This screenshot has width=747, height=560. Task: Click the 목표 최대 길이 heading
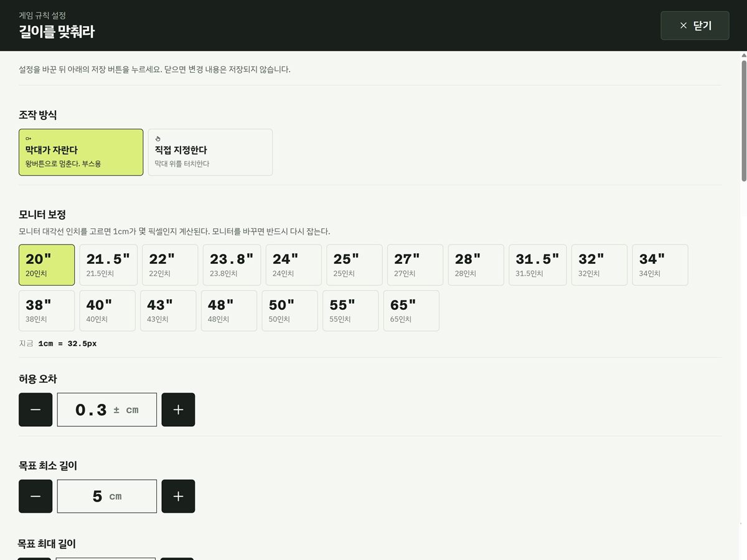click(x=47, y=544)
